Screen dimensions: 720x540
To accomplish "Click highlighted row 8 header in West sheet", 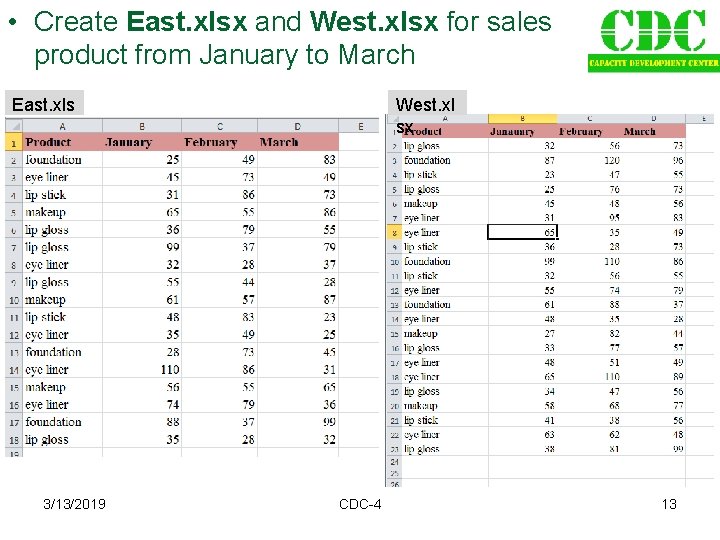I will (394, 232).
